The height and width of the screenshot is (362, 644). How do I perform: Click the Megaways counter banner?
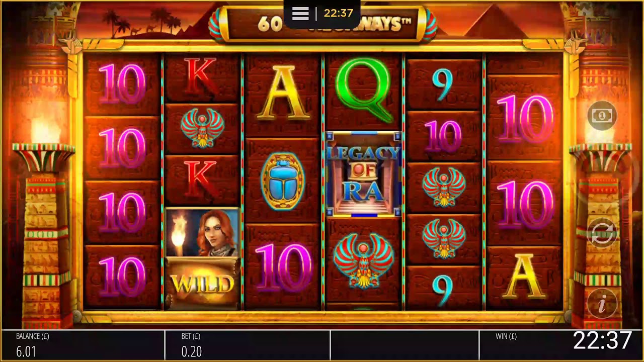323,24
